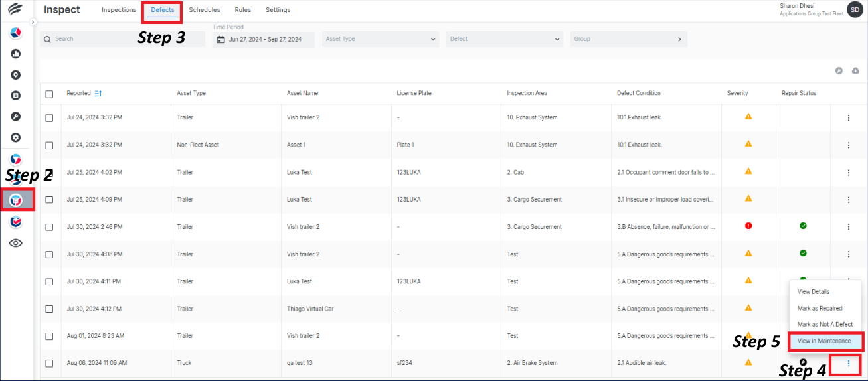Open row menu for Jul 30 2:46 PM defect
Viewport: 868px width, 381px height.
click(848, 226)
